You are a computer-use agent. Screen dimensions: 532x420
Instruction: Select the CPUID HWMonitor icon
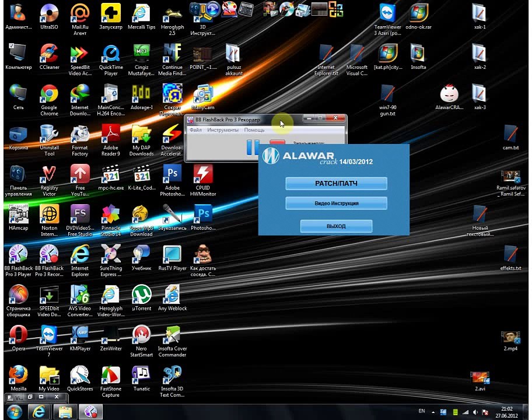(203, 180)
